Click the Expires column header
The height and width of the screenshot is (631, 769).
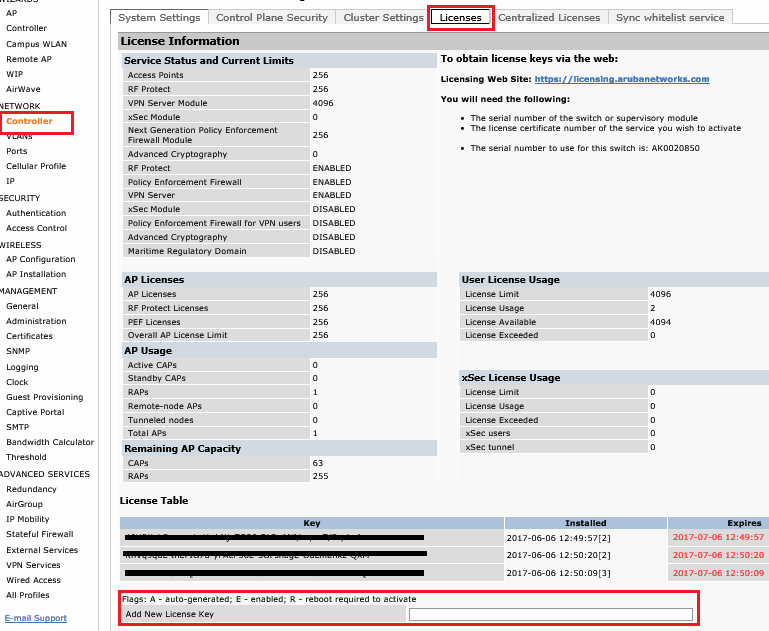tap(743, 523)
